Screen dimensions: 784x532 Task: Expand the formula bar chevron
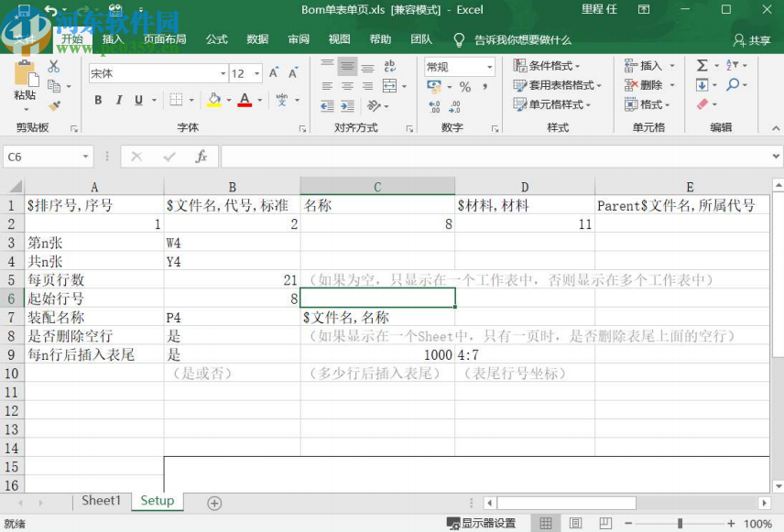(776, 157)
